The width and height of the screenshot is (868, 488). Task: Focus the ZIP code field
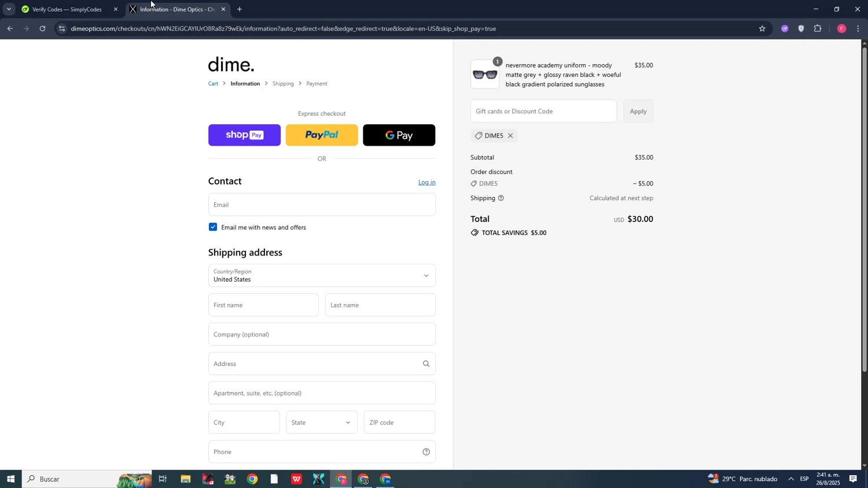point(399,423)
